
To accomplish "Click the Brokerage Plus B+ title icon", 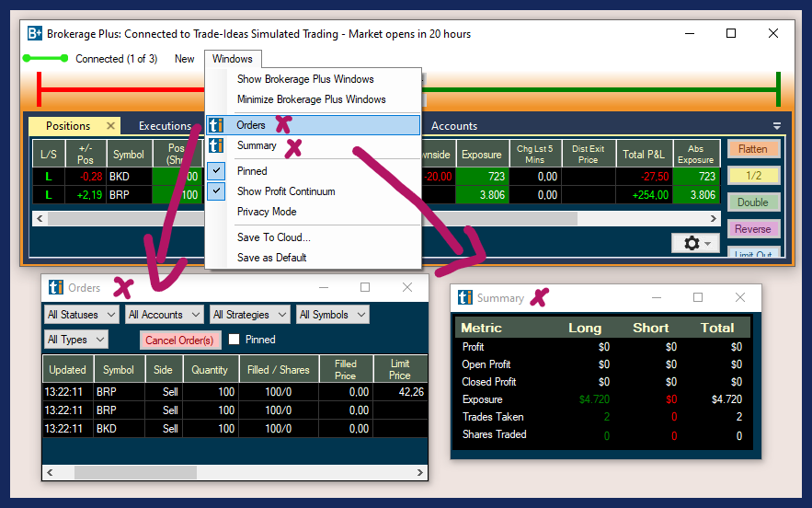I will pos(35,34).
